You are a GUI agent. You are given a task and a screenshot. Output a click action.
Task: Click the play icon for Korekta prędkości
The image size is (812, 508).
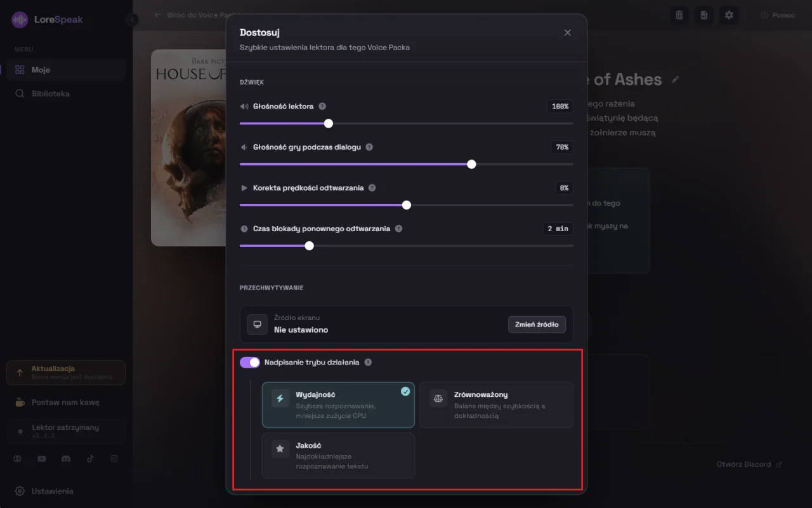pos(244,188)
